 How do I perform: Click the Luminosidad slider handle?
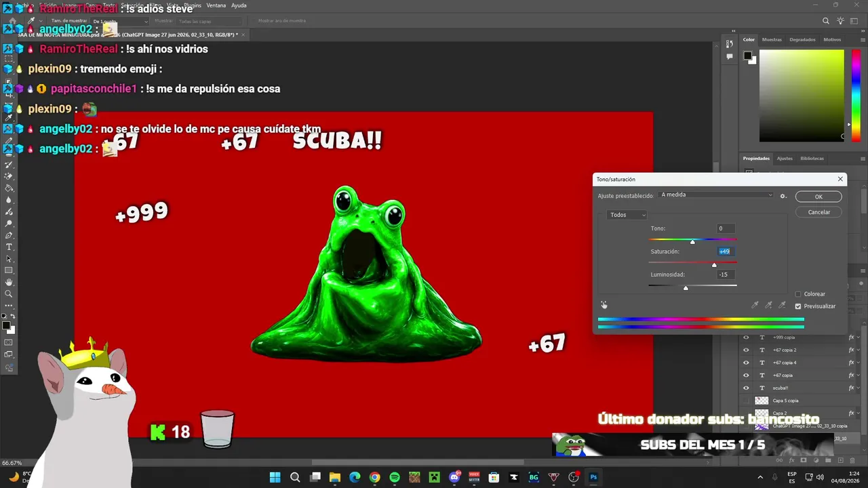(x=686, y=288)
